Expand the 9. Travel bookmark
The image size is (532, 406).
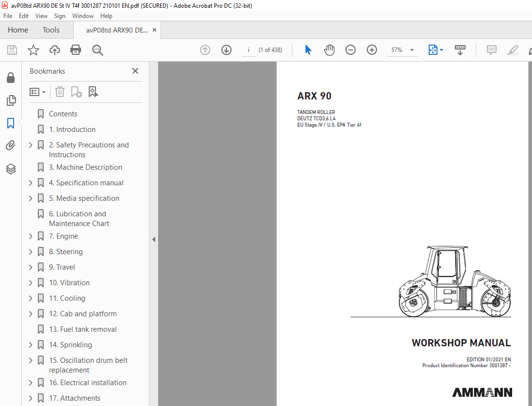pos(31,267)
